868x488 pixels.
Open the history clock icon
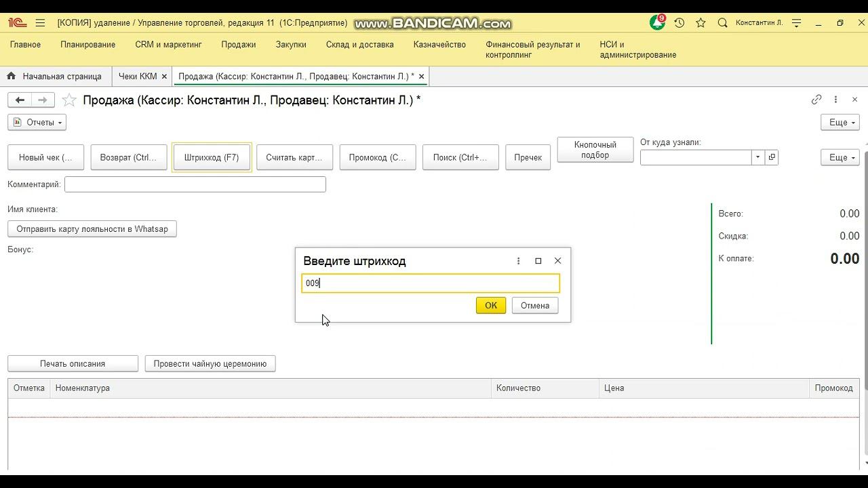pos(679,23)
